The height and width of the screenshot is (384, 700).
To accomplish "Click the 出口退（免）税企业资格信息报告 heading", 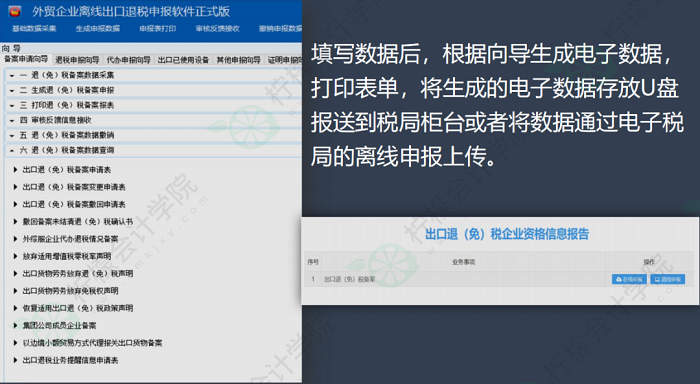I will click(x=507, y=234).
